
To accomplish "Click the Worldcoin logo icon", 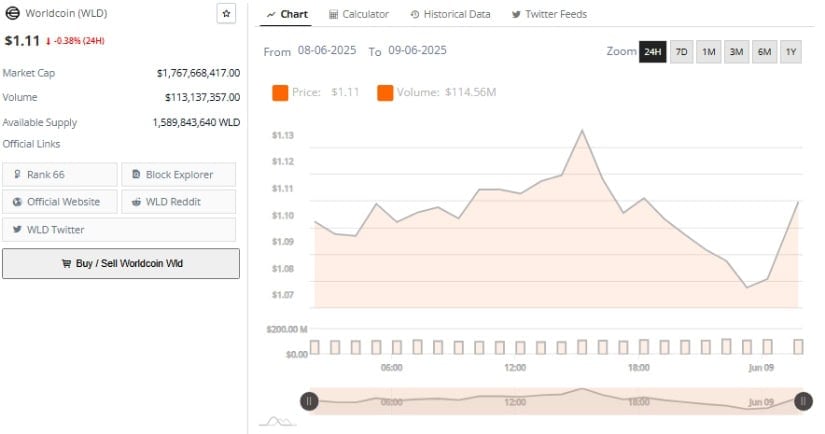I will 12,13.
